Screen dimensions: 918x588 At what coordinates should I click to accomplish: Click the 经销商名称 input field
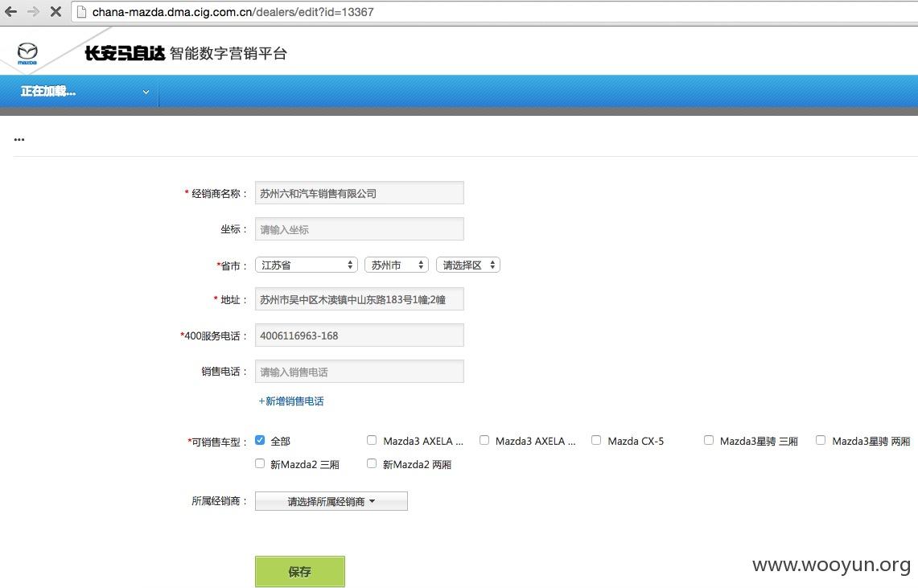[x=360, y=193]
